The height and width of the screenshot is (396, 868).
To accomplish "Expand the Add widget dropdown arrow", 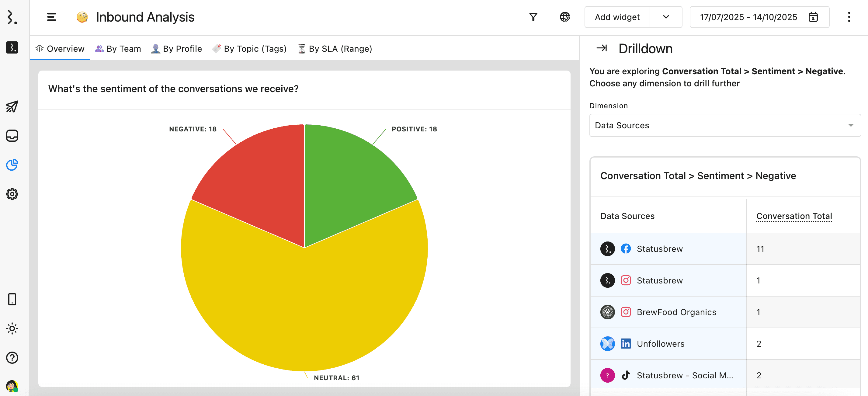I will pos(665,17).
